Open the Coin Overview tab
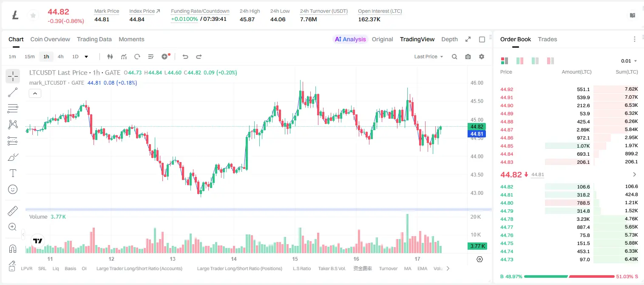 50,39
